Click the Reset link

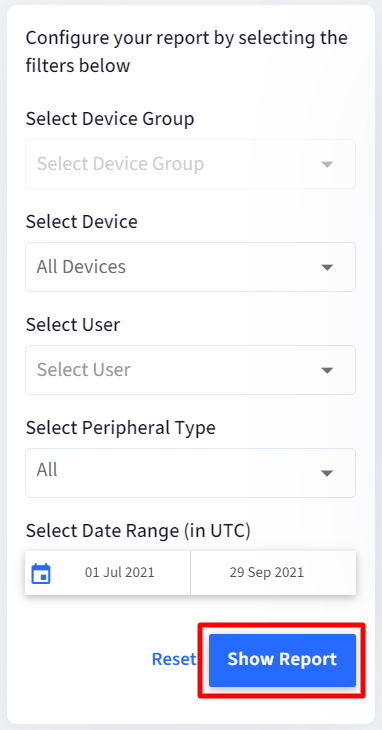[174, 659]
